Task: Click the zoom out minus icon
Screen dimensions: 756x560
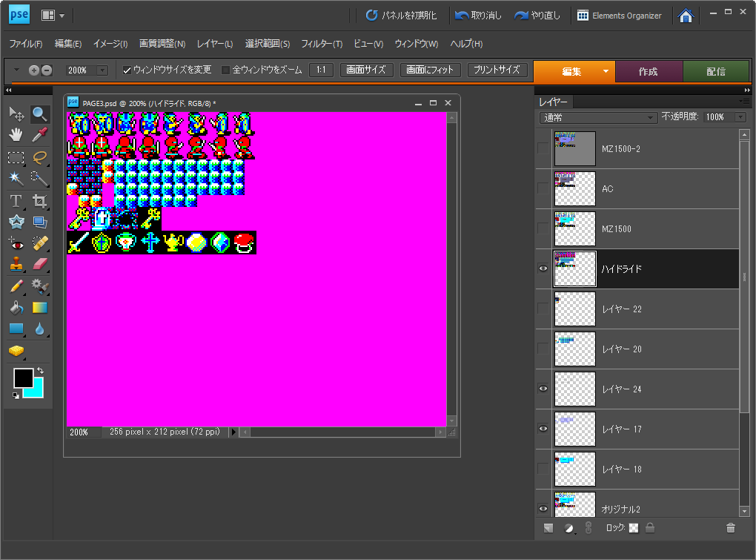Action: (47, 70)
